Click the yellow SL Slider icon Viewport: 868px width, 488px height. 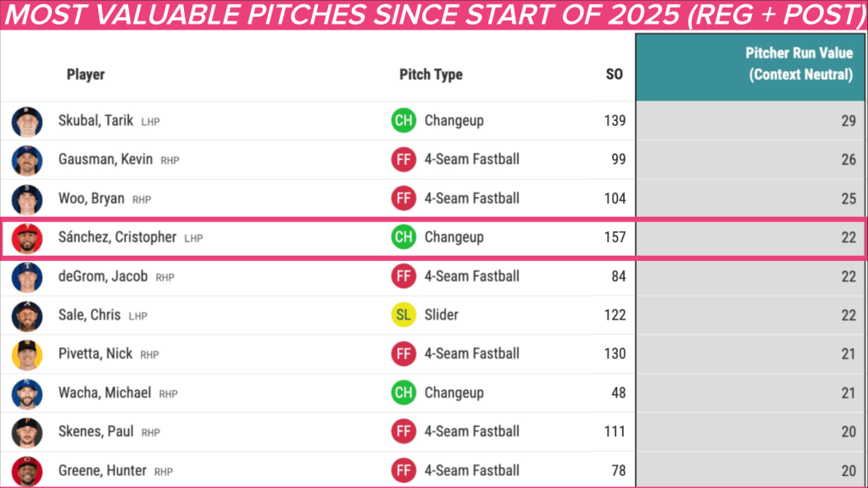pos(403,315)
